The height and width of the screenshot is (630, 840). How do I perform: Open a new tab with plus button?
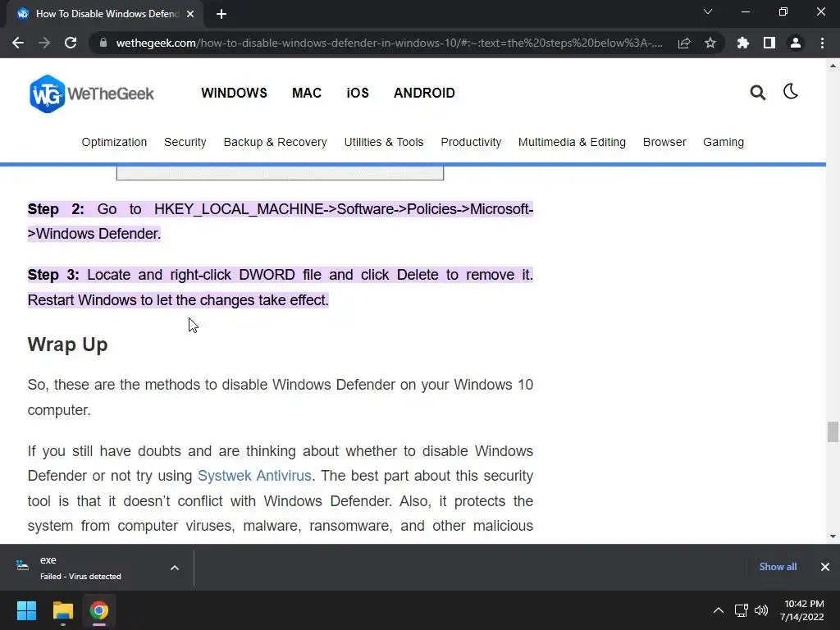(x=221, y=14)
